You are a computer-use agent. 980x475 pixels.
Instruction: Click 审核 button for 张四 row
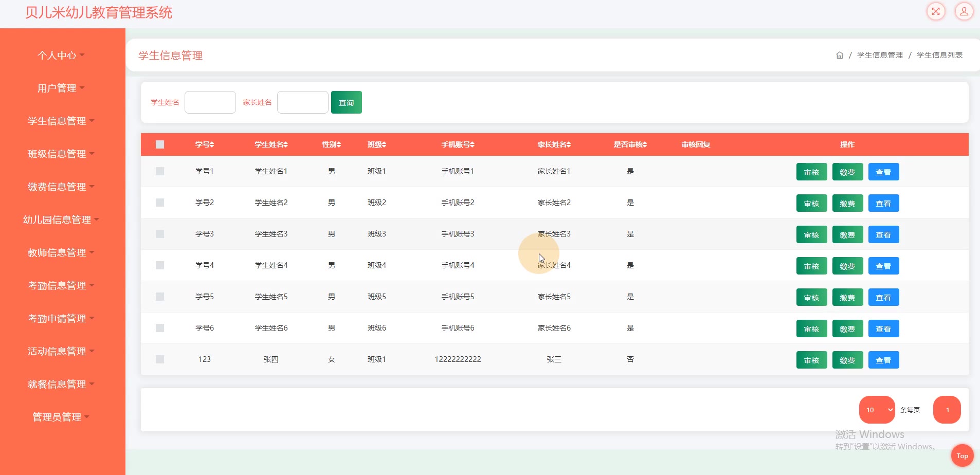pos(811,360)
